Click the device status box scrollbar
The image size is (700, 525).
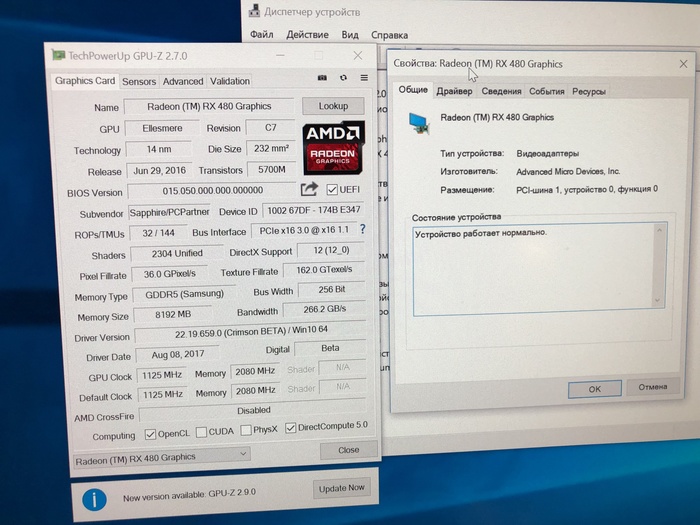pyautogui.click(x=659, y=265)
